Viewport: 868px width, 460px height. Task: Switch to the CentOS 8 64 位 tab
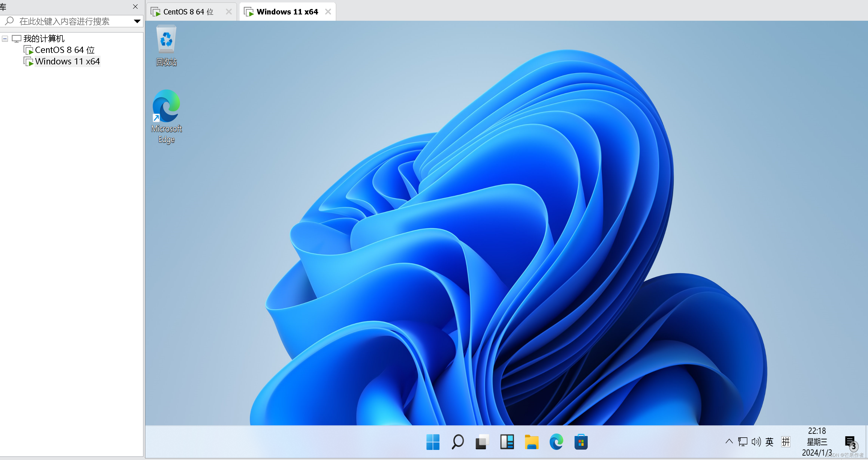click(188, 12)
